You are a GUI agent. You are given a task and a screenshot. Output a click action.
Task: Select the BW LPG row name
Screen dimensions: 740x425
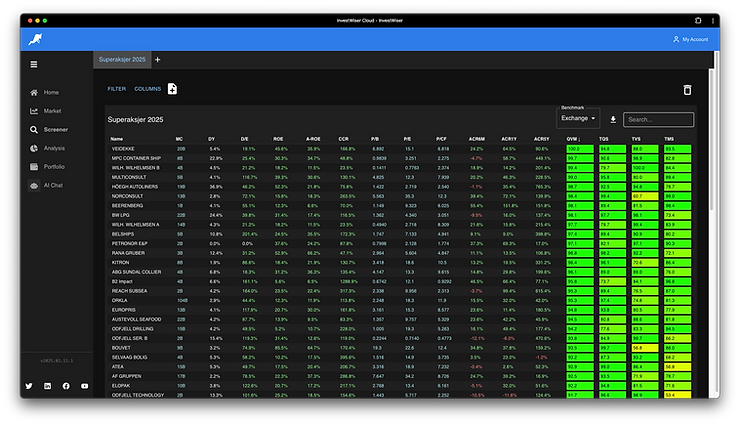(120, 215)
